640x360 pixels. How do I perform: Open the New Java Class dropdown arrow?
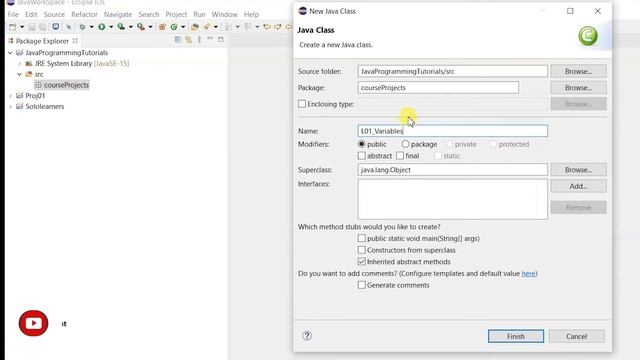(183, 27)
